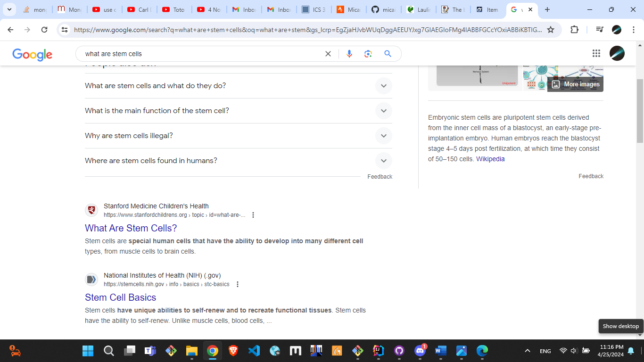Expand "What are stem cells and what do they do?"
The width and height of the screenshot is (644, 362).
[383, 86]
